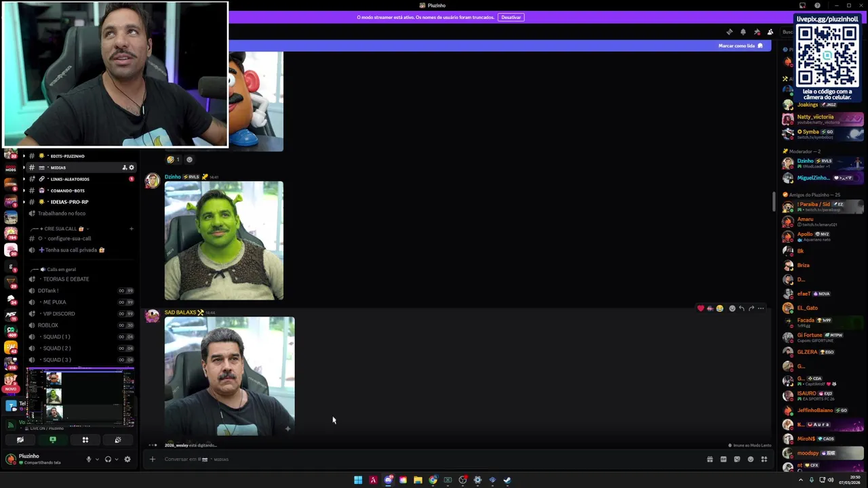Open the green Shrek-face image by Dzinho

[224, 241]
